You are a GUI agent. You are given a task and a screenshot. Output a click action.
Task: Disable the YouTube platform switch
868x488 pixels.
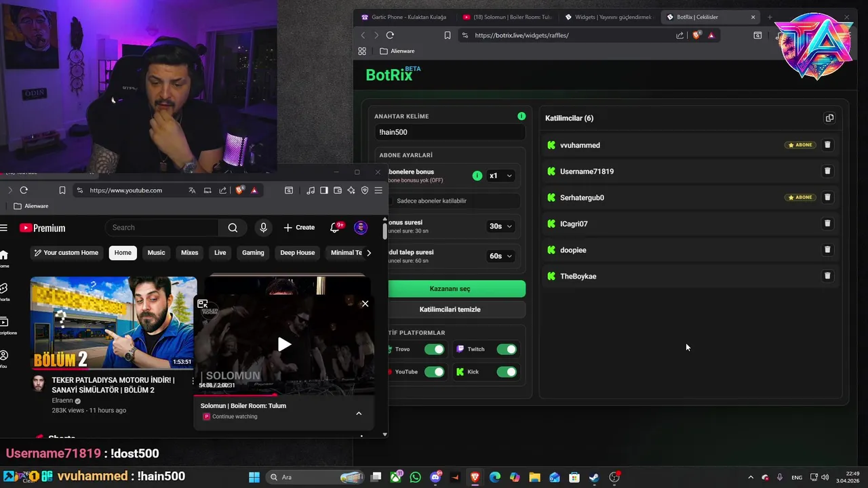pos(434,371)
